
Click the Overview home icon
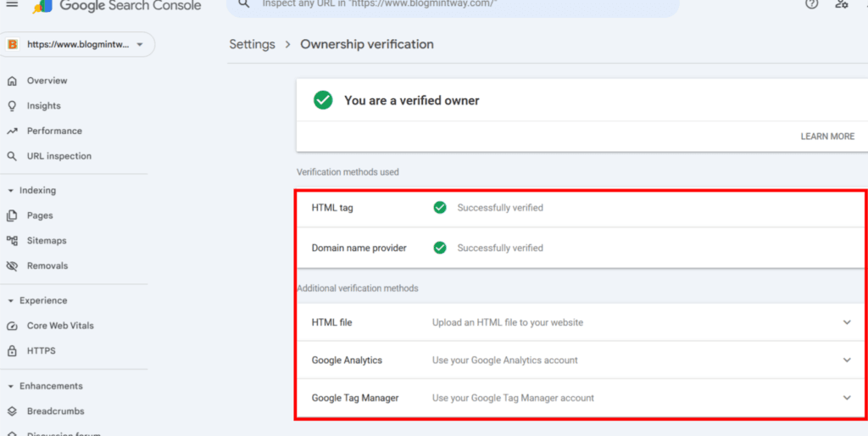[12, 81]
